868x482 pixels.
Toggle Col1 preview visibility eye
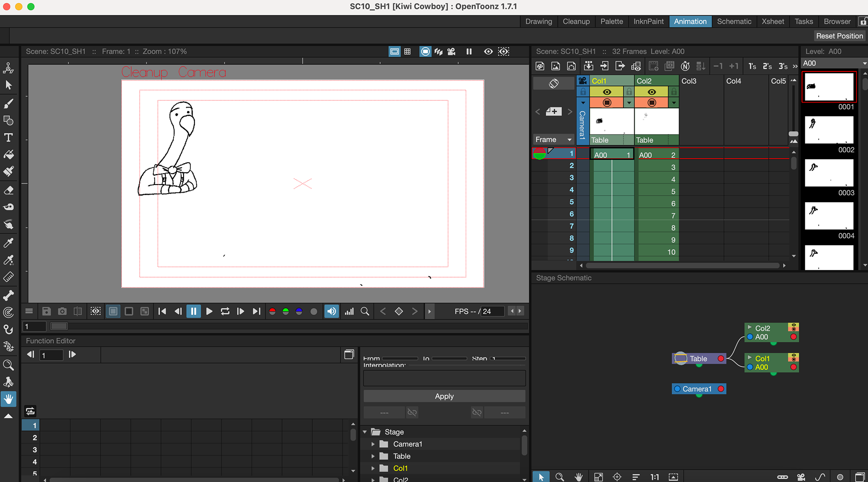coord(607,92)
